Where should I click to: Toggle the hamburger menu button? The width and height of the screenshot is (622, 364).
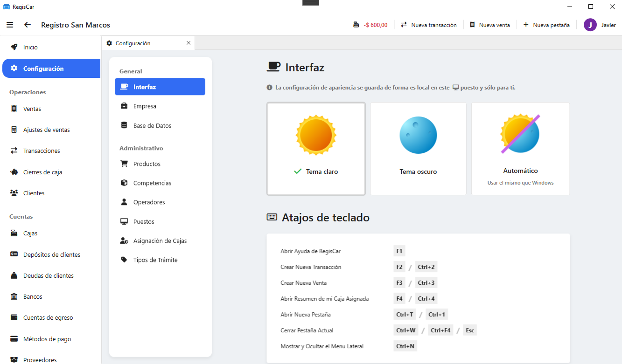pyautogui.click(x=10, y=25)
